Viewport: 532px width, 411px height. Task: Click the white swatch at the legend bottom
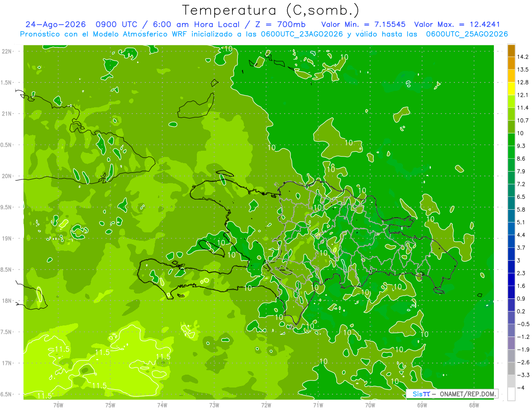click(x=511, y=394)
